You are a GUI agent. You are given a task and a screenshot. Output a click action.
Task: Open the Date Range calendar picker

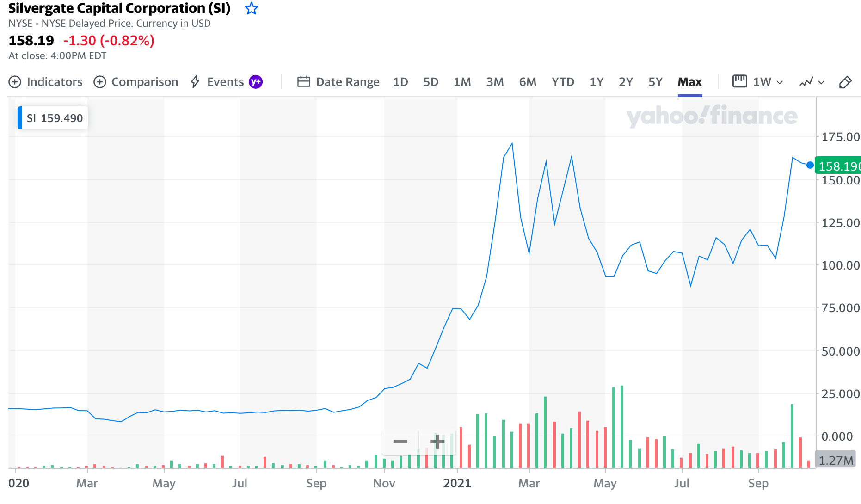click(338, 82)
